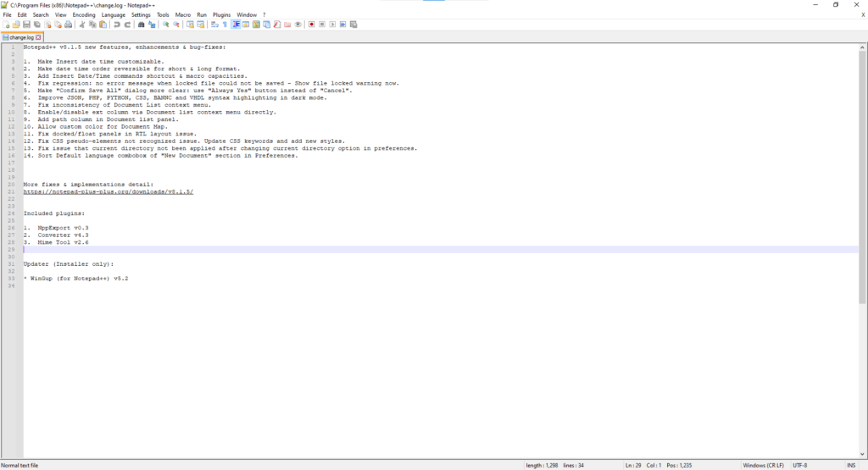This screenshot has height=470, width=868.
Task: Click Run a macro multiple times icon
Action: tap(343, 25)
